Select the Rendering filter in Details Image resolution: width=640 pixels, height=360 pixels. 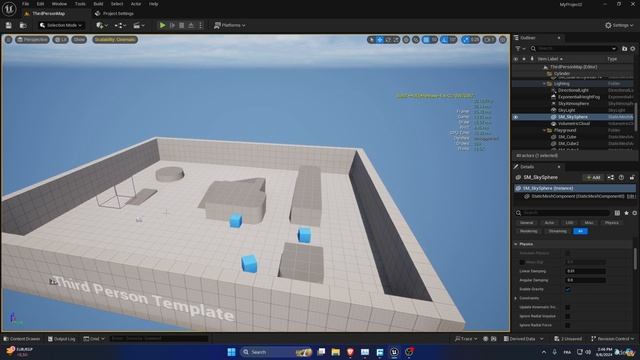(529, 231)
